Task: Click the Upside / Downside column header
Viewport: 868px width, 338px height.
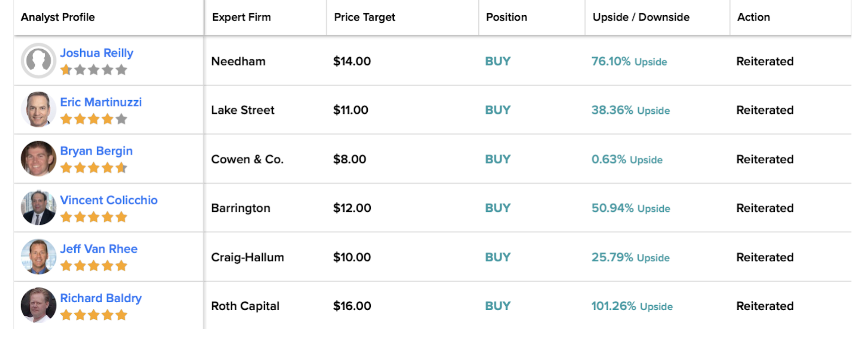Action: click(x=641, y=17)
